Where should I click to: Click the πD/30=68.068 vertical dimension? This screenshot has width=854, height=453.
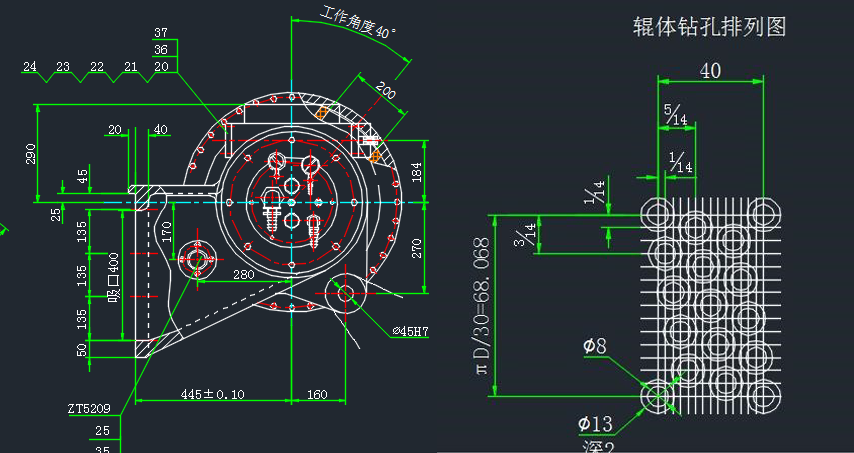pyautogui.click(x=482, y=306)
